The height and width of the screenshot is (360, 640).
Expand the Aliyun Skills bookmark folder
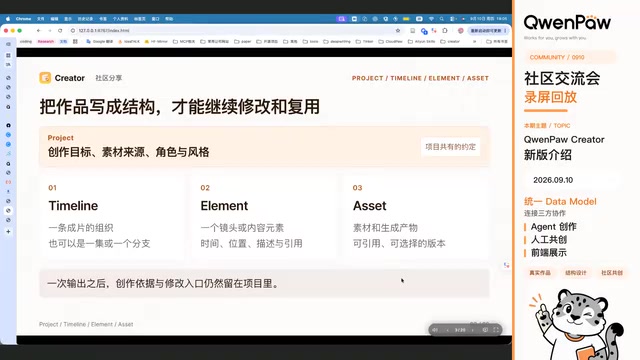click(422, 42)
